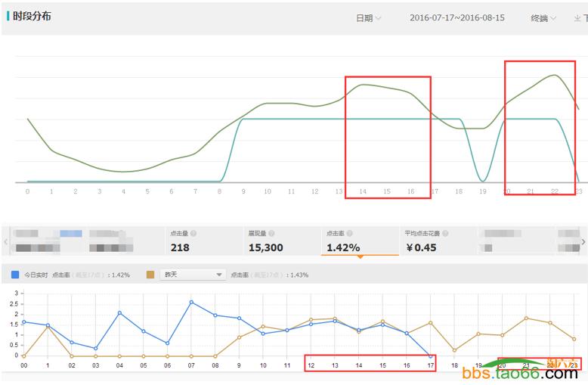Click the tan data point at hour 9
Viewport: 588px width, 385px height.
[240, 337]
